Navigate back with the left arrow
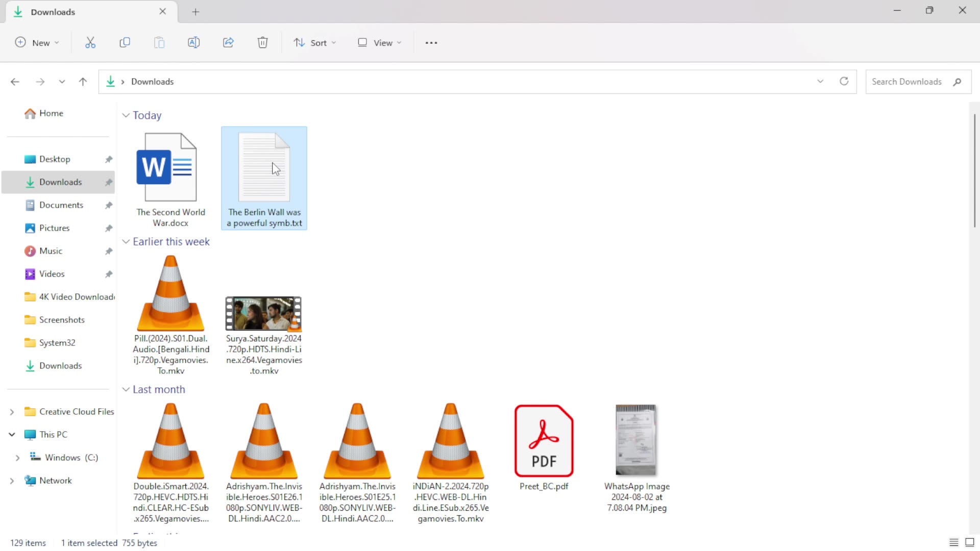 click(15, 82)
